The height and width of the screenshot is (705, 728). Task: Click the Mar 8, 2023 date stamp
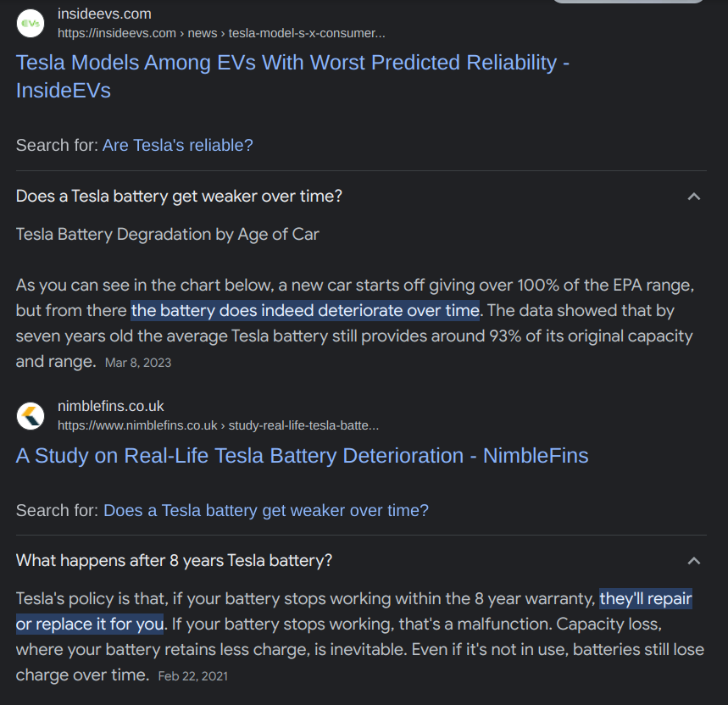coord(137,363)
